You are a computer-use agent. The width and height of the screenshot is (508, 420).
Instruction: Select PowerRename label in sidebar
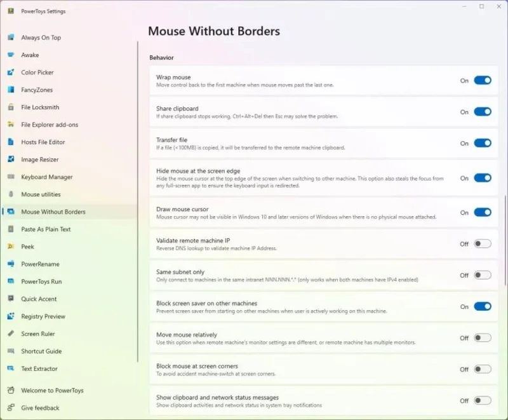click(x=40, y=264)
